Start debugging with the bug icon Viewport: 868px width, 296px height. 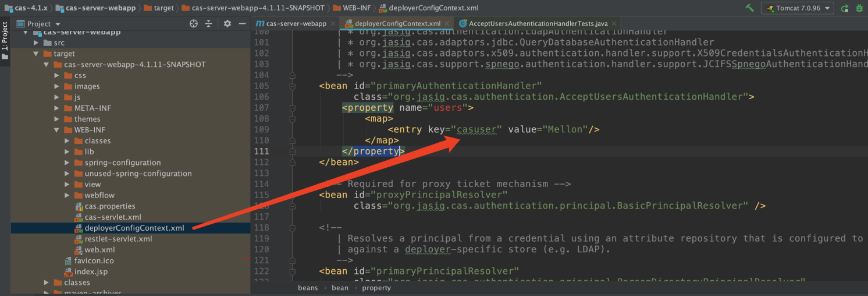(x=859, y=8)
